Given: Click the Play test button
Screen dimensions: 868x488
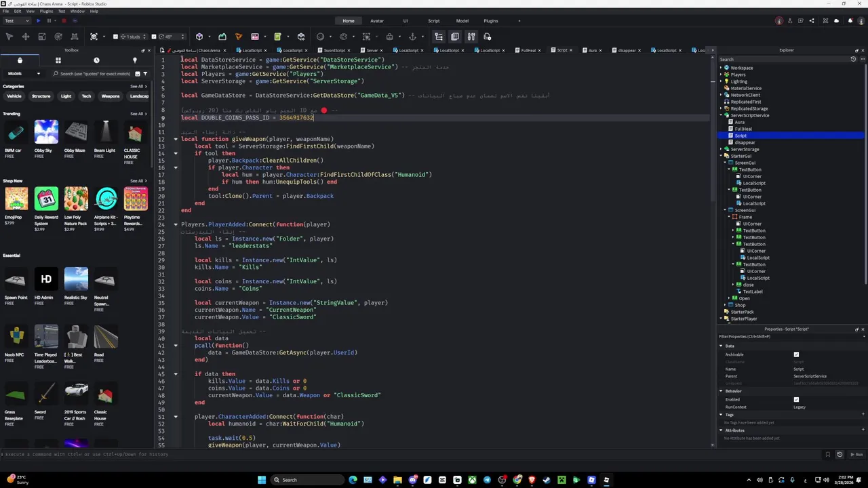Looking at the screenshot, I should (x=38, y=20).
